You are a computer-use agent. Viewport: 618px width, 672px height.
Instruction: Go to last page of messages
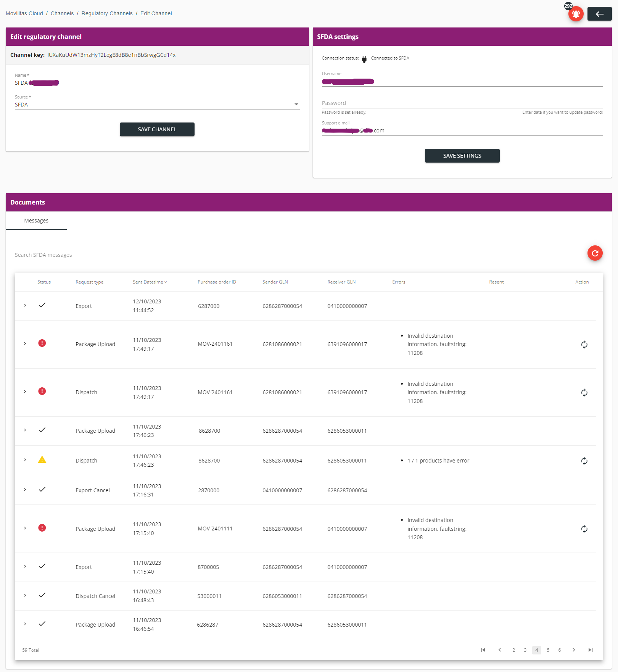[x=591, y=650]
